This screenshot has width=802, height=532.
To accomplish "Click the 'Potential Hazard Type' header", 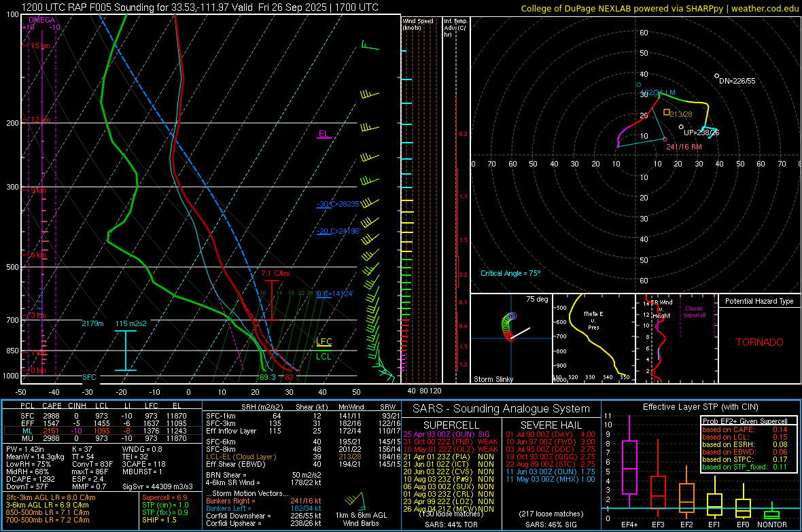I will click(759, 301).
